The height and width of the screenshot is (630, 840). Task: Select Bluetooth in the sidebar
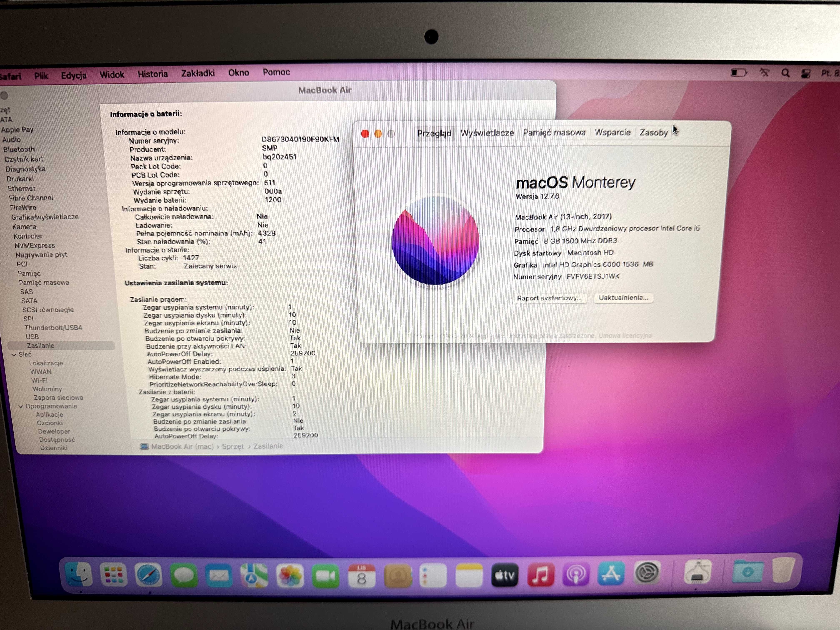tap(19, 149)
